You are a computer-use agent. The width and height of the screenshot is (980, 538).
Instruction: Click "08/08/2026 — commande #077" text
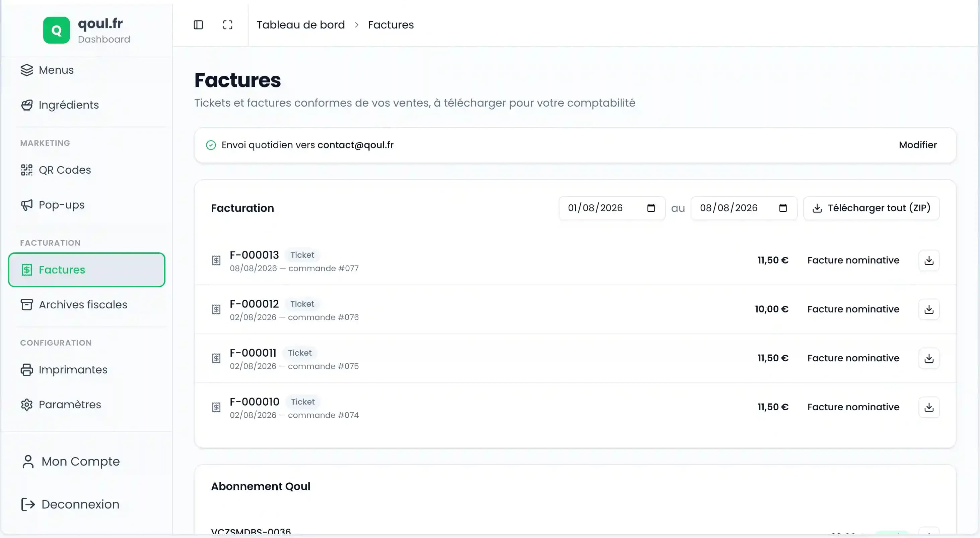point(294,268)
